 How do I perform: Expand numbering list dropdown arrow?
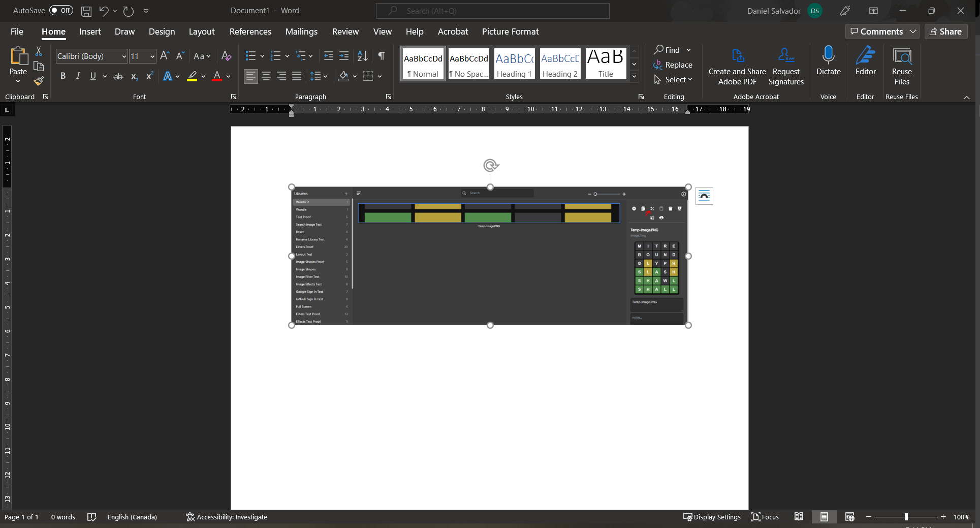click(287, 56)
